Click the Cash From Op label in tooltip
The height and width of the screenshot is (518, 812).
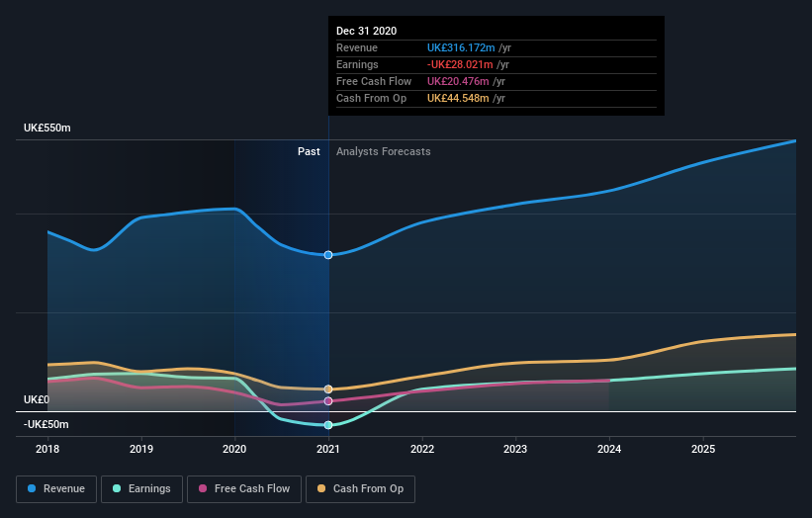[x=371, y=98]
